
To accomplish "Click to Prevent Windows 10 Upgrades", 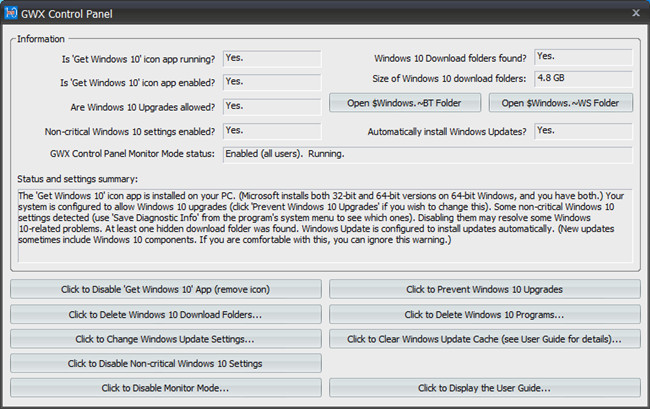I will point(485,289).
